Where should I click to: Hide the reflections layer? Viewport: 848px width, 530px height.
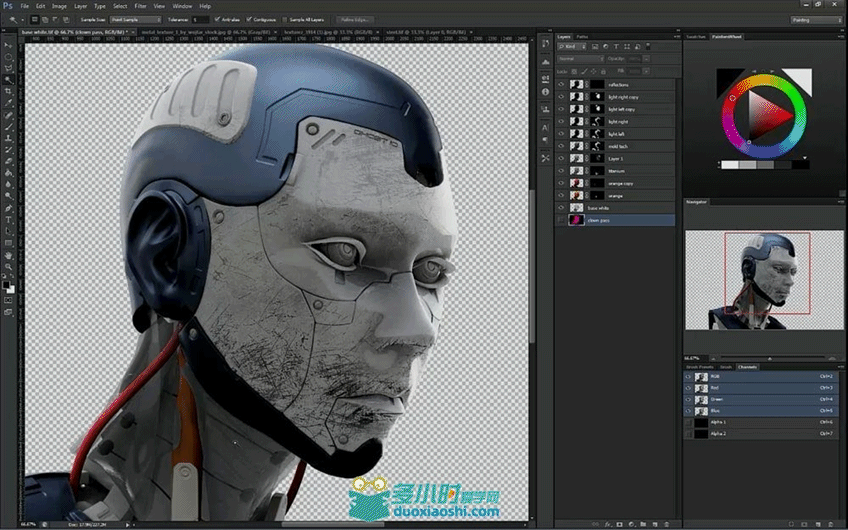(561, 84)
